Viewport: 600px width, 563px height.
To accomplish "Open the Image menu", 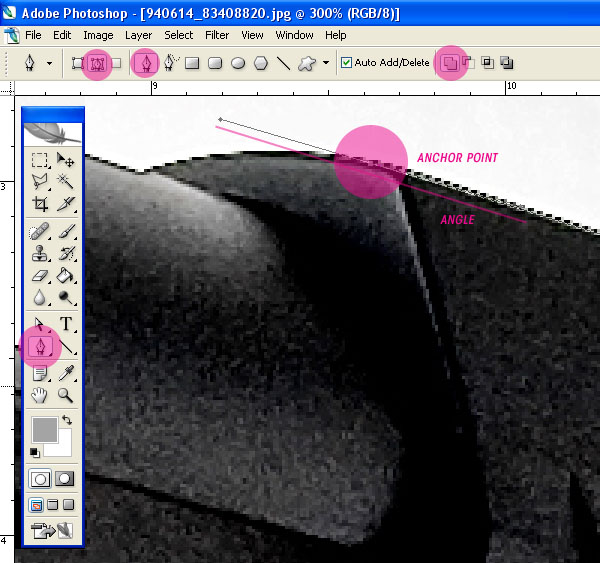I will tap(98, 35).
